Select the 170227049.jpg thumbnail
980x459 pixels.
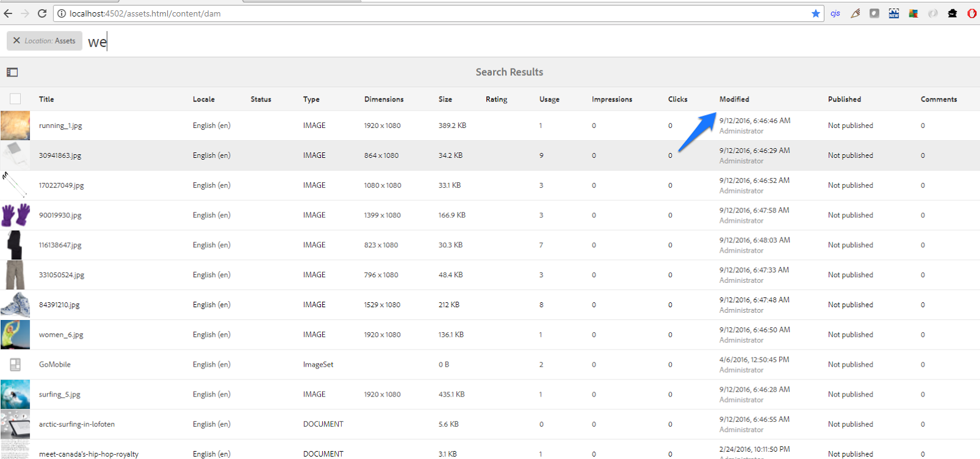tap(15, 185)
